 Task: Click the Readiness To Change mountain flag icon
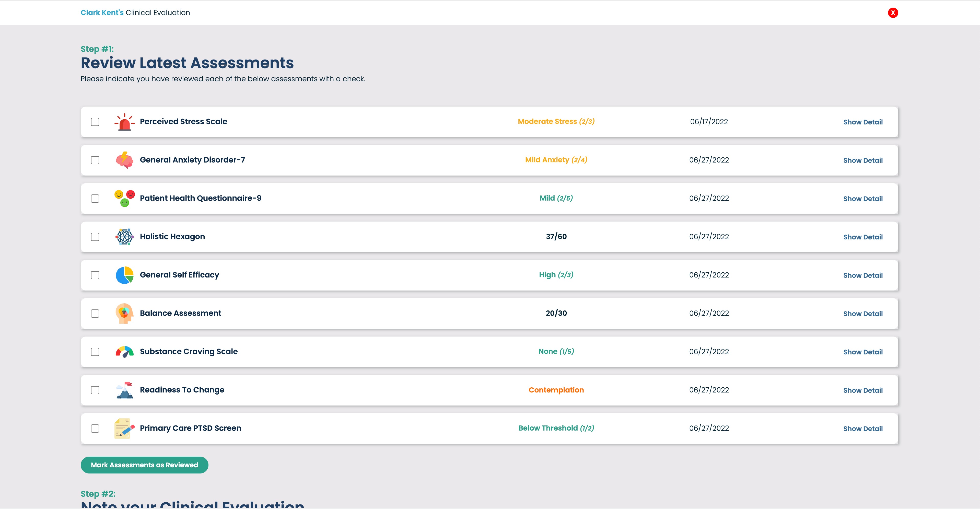click(x=124, y=390)
